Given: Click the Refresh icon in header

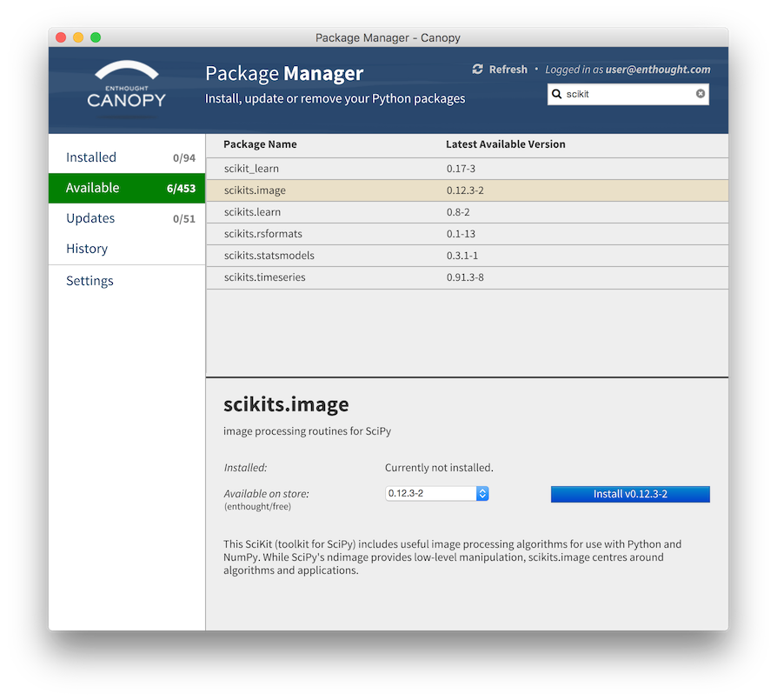Looking at the screenshot, I should tap(477, 70).
